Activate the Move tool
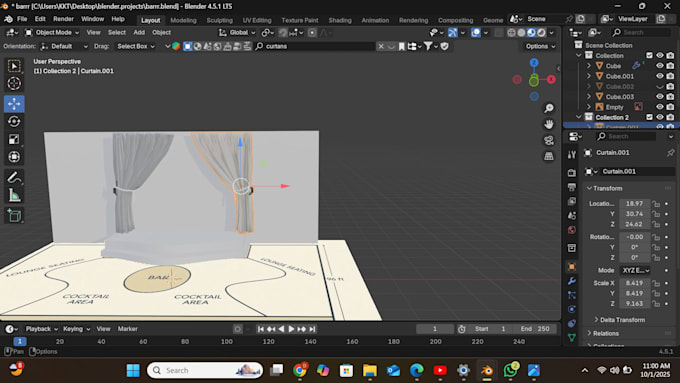Viewport: 680px width, 383px height. (14, 104)
